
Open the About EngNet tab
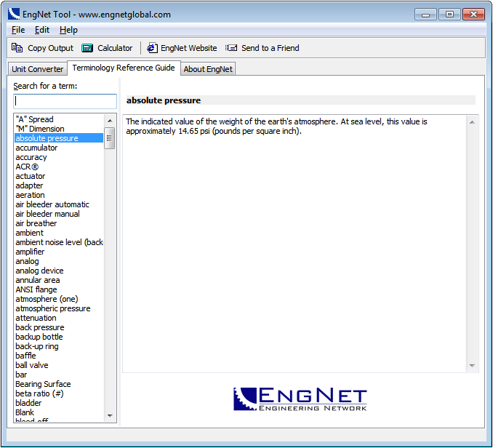coord(208,69)
